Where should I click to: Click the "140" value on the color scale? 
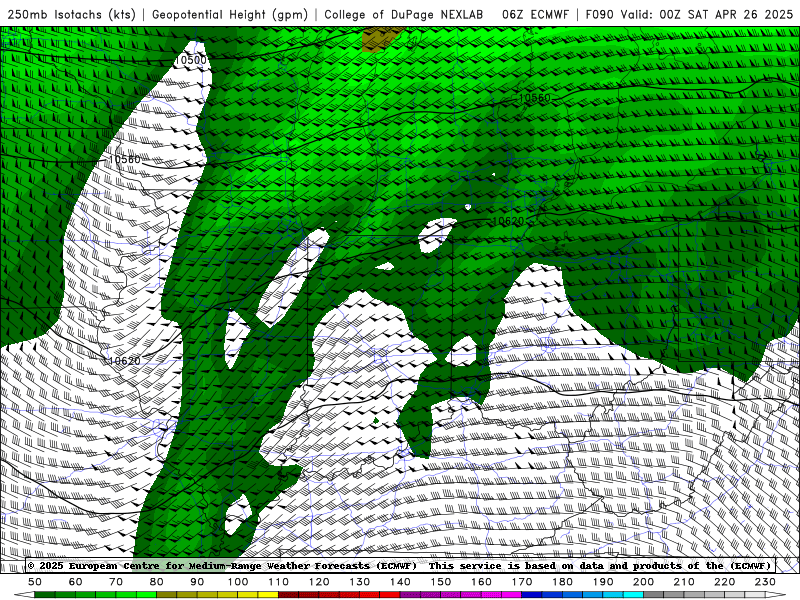tap(401, 582)
